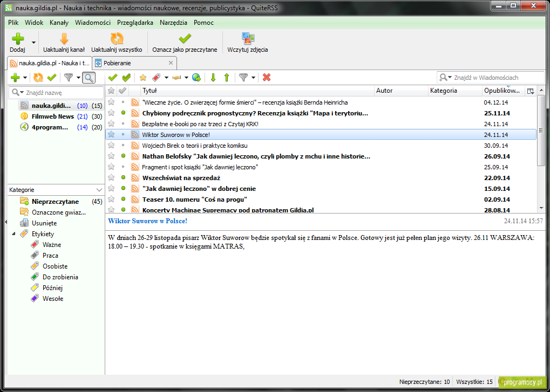Close the Pobieranie tab
Viewport: 550px width, 392px height.
coord(171,63)
